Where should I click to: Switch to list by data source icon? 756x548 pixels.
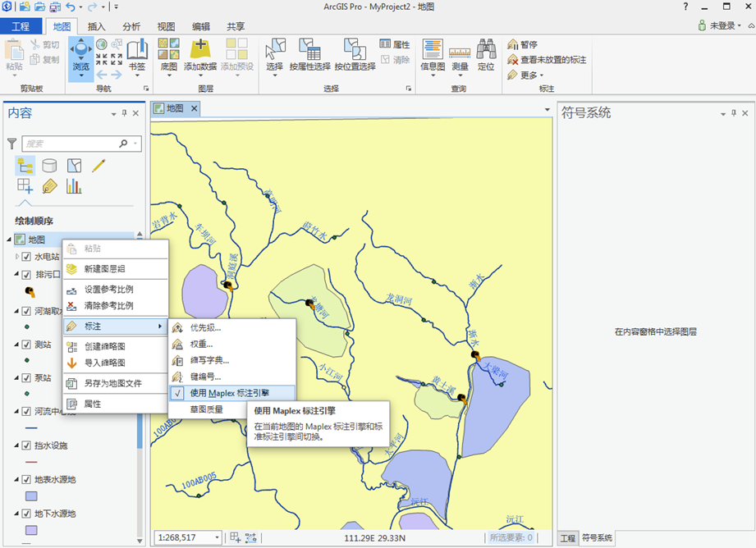49,166
